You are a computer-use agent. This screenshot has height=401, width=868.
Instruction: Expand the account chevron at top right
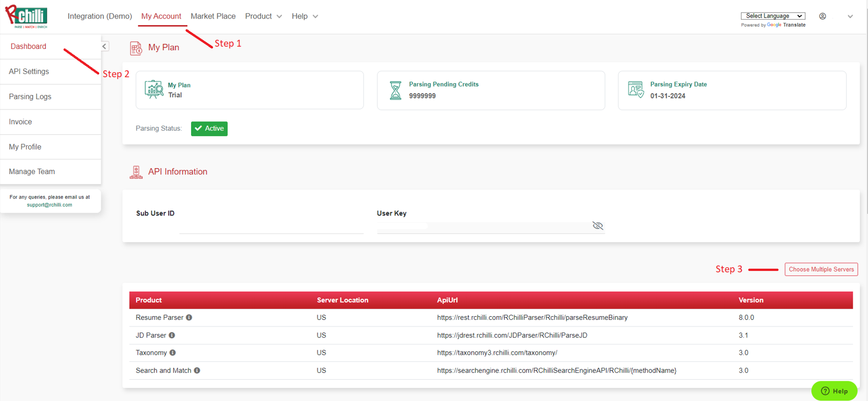click(x=850, y=16)
